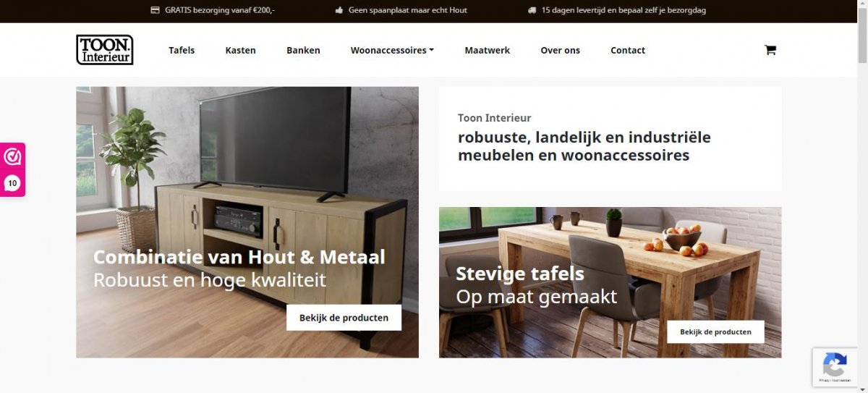Open the Maatwerk navigation link
This screenshot has width=868, height=393.
click(487, 50)
